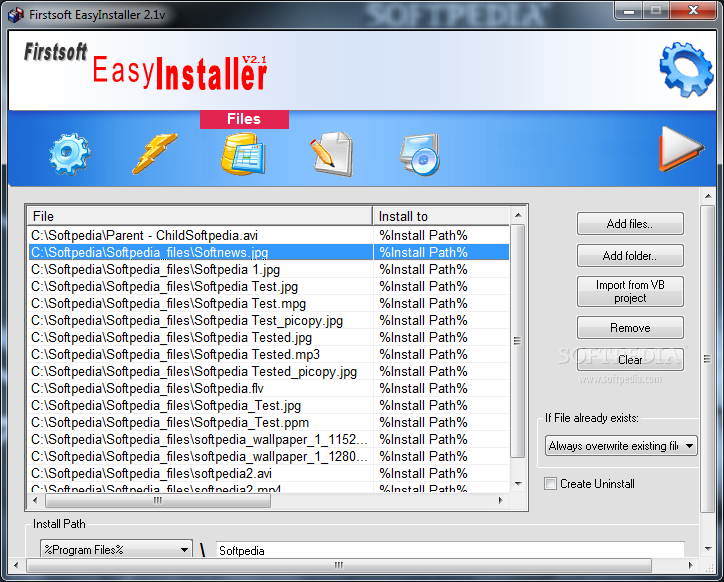This screenshot has height=582, width=724.
Task: Click the main panel down scroll arrow
Action: 707,549
